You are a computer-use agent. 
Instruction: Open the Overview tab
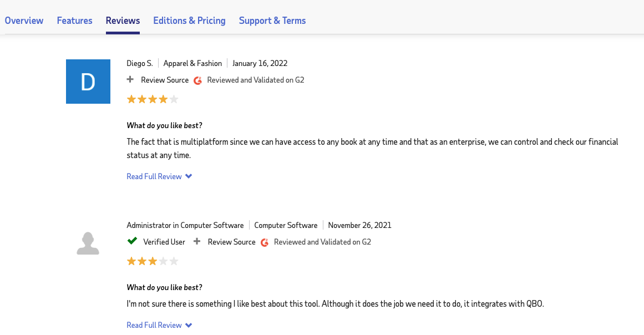24,21
